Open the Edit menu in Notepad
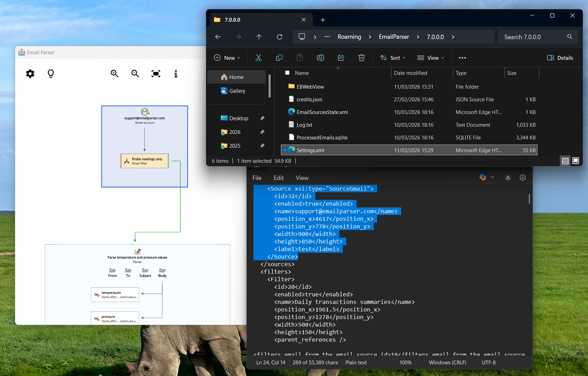The image size is (588, 376). [279, 178]
